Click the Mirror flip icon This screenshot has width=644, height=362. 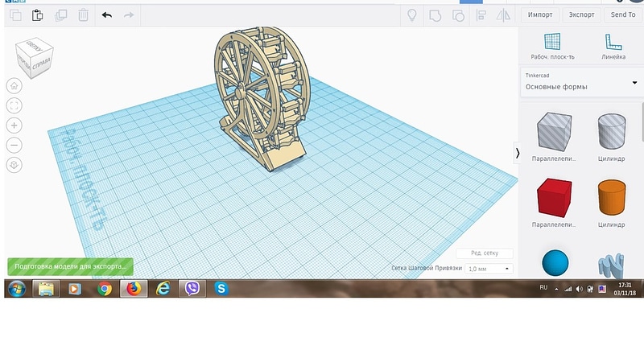(503, 15)
